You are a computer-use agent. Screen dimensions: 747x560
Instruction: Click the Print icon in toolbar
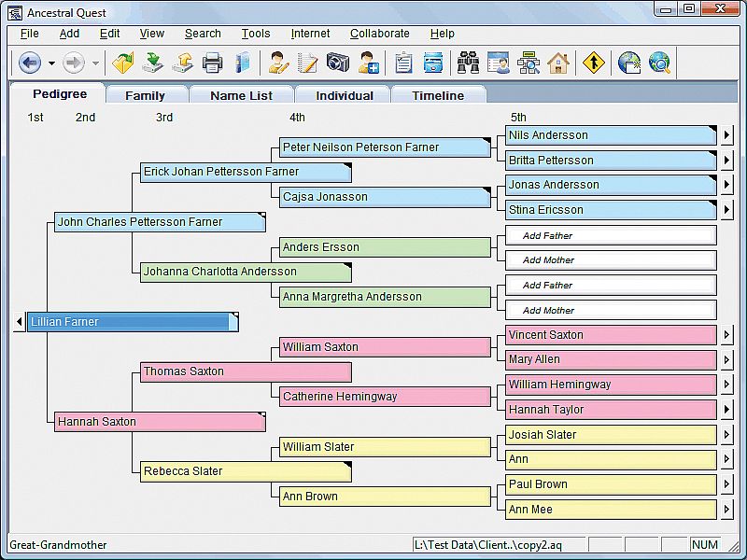[x=213, y=63]
